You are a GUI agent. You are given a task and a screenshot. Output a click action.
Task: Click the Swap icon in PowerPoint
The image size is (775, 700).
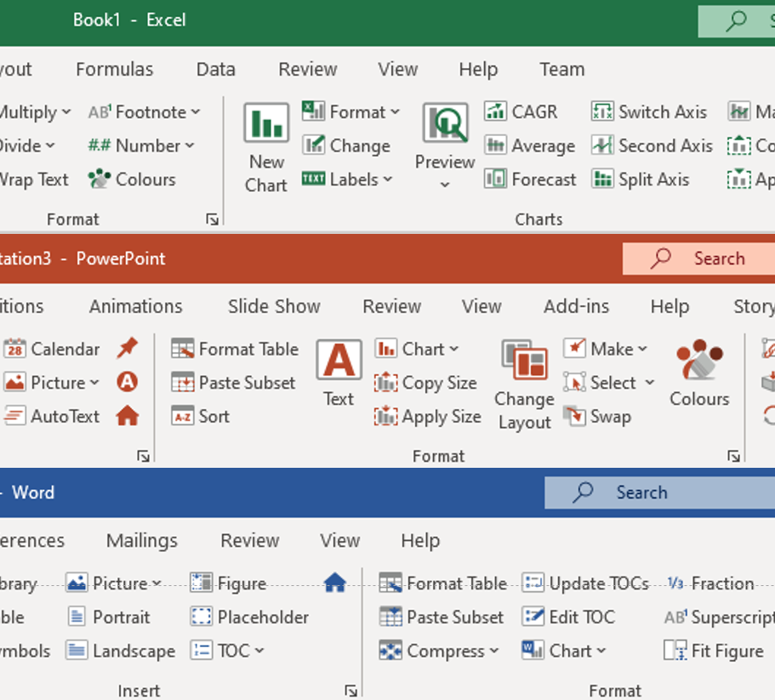[576, 417]
